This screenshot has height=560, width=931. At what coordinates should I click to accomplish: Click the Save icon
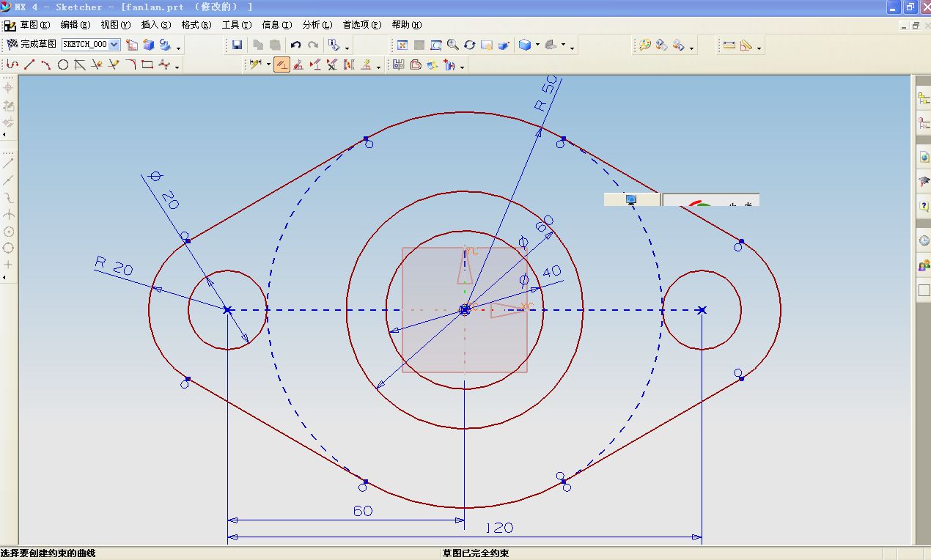[237, 45]
